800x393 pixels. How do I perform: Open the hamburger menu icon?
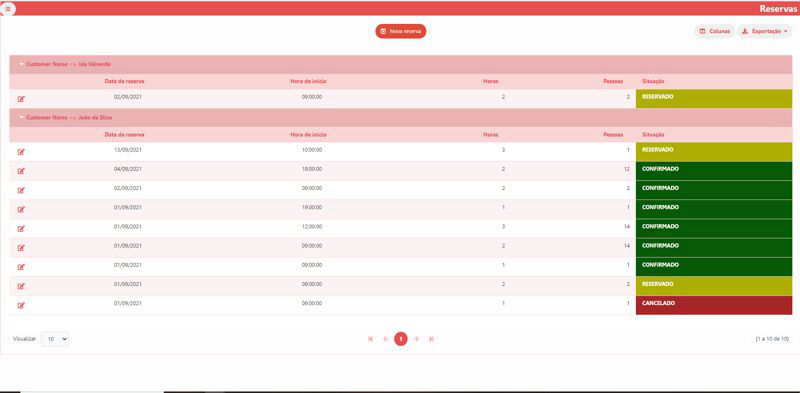(x=8, y=9)
